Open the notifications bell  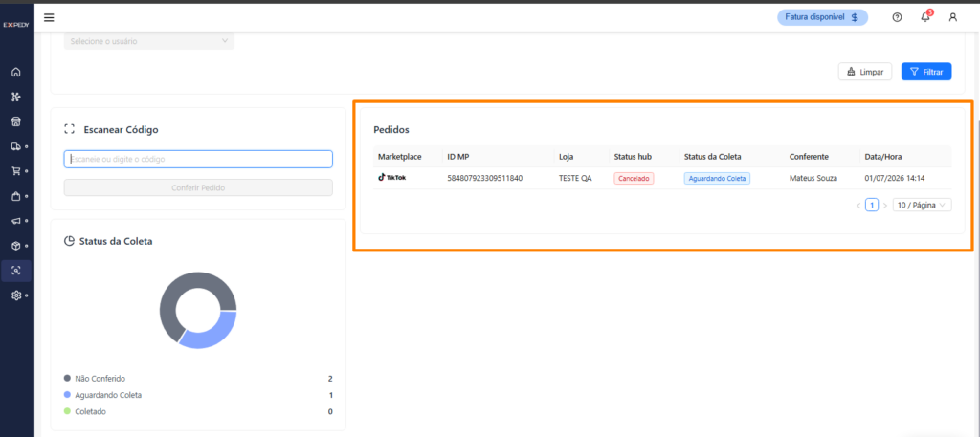pyautogui.click(x=925, y=17)
